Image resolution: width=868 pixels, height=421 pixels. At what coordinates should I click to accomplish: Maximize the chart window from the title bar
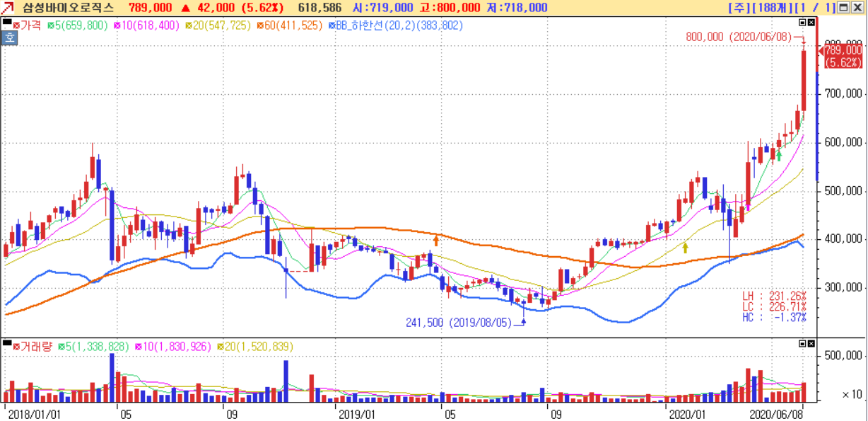[844, 8]
